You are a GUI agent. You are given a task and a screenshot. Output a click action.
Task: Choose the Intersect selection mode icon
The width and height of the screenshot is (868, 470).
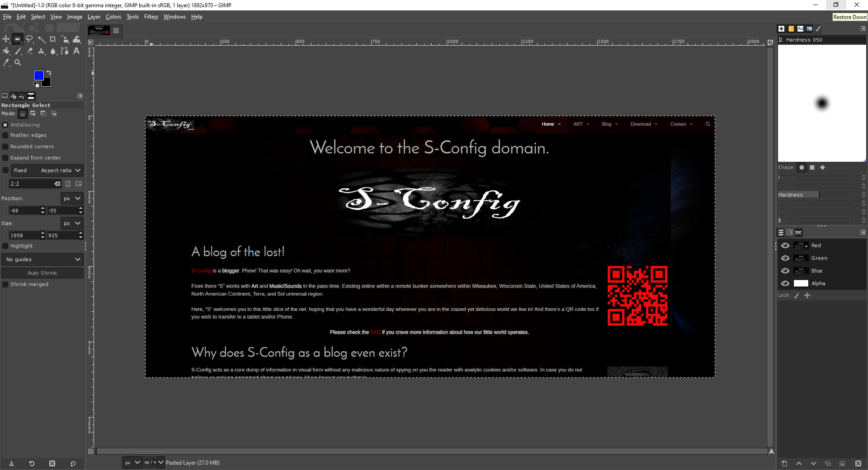coord(54,113)
